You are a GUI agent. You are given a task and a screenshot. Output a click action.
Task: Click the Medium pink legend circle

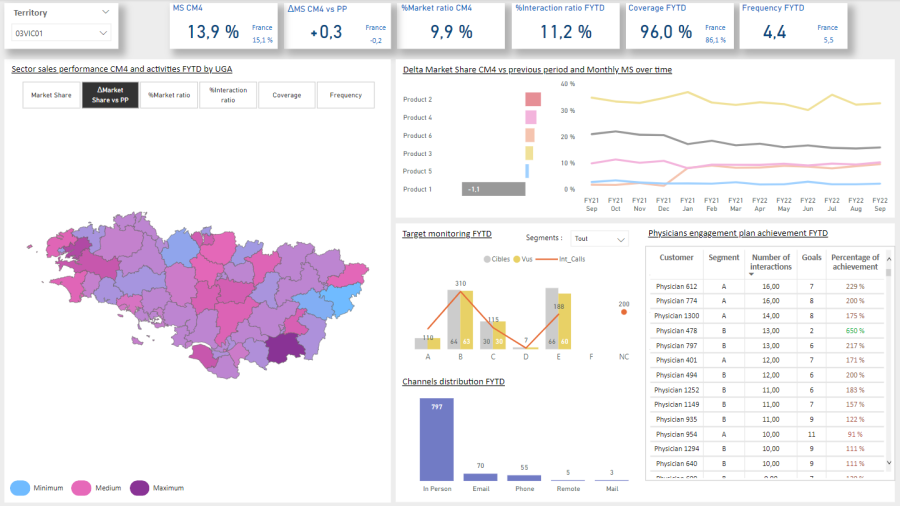coord(80,488)
